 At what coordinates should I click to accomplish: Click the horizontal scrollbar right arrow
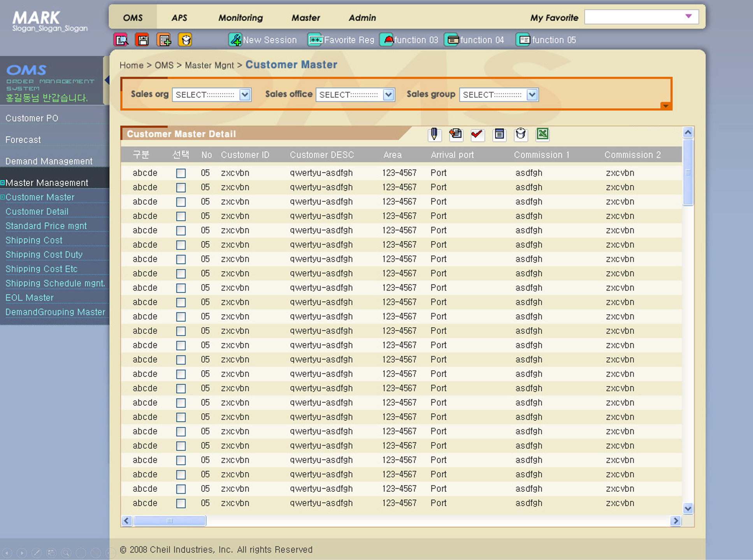click(x=676, y=521)
